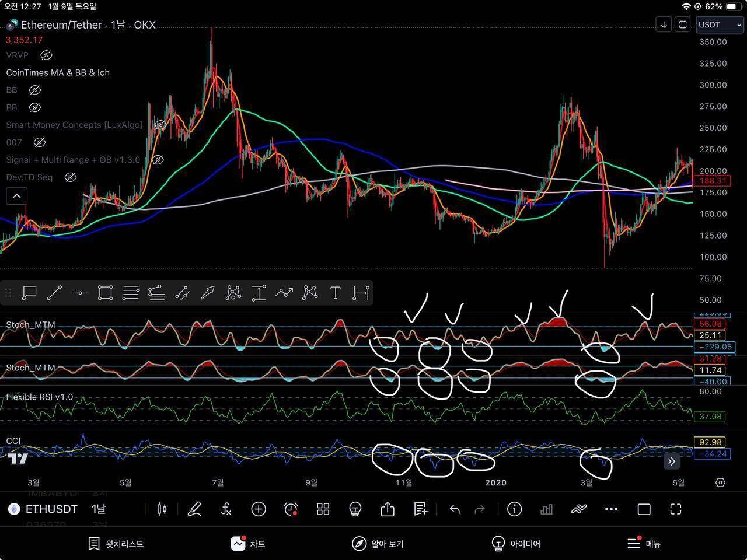
Task: Tap the ETHUSDT symbol search button
Action: pyautogui.click(x=43, y=509)
